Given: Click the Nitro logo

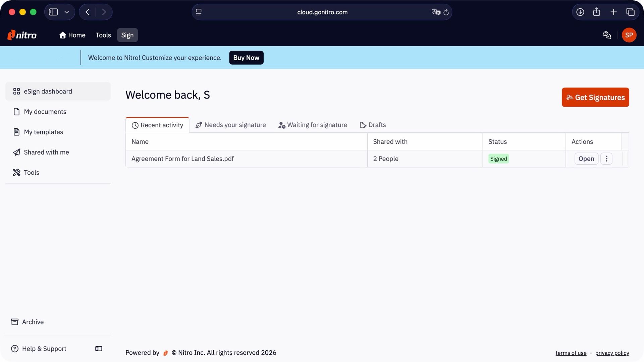Looking at the screenshot, I should (22, 35).
